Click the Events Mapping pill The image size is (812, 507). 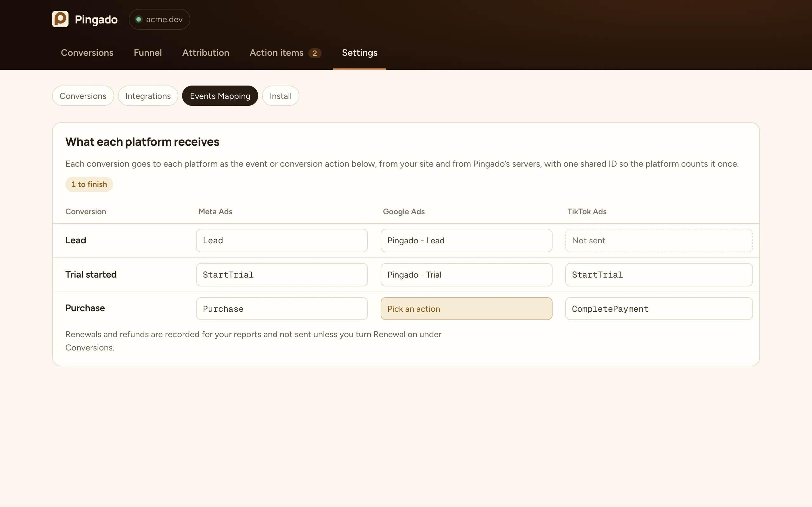(220, 96)
